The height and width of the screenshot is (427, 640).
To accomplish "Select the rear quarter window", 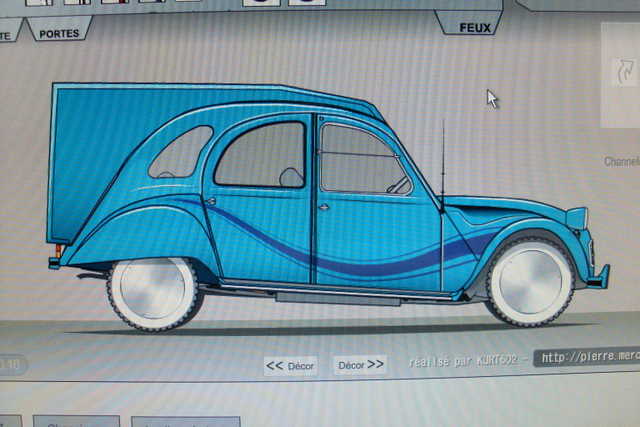I will pos(180,153).
